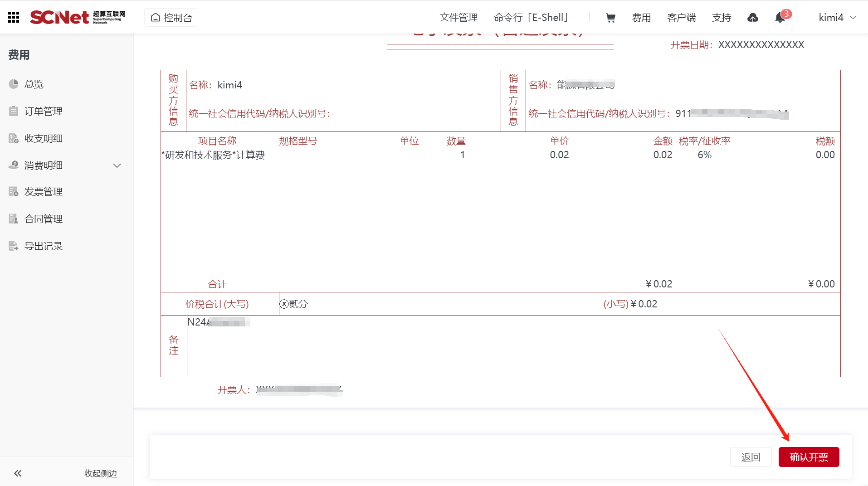Open 命令行 E-Shell from top bar
Viewport: 868px width, 486px height.
coord(532,18)
